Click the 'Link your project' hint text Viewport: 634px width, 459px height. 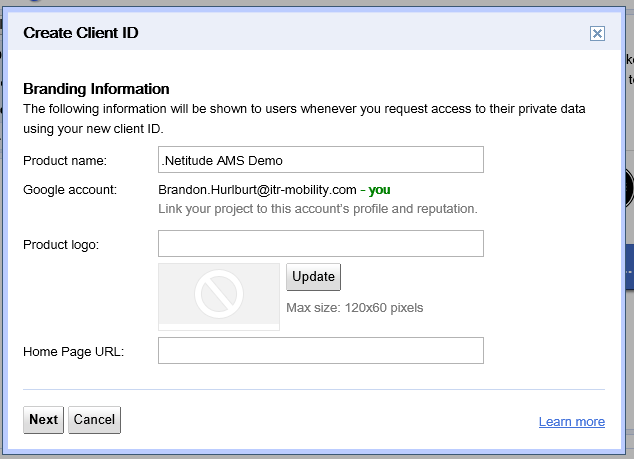(318, 209)
